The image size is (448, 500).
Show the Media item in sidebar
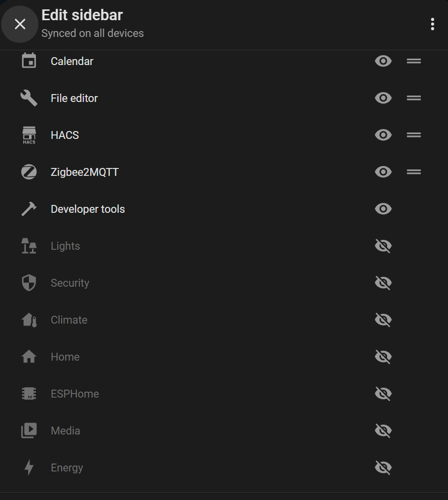[x=383, y=431]
